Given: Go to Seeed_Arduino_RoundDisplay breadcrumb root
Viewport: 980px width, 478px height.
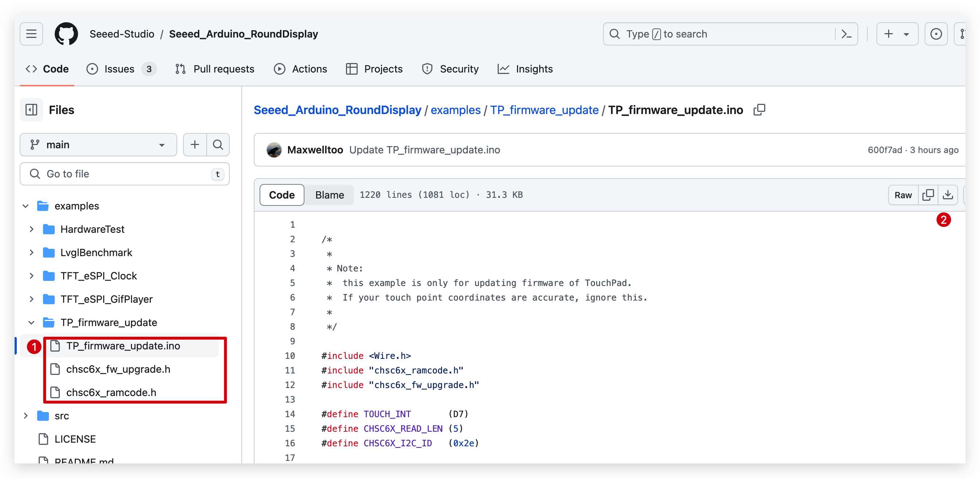Looking at the screenshot, I should [x=338, y=110].
